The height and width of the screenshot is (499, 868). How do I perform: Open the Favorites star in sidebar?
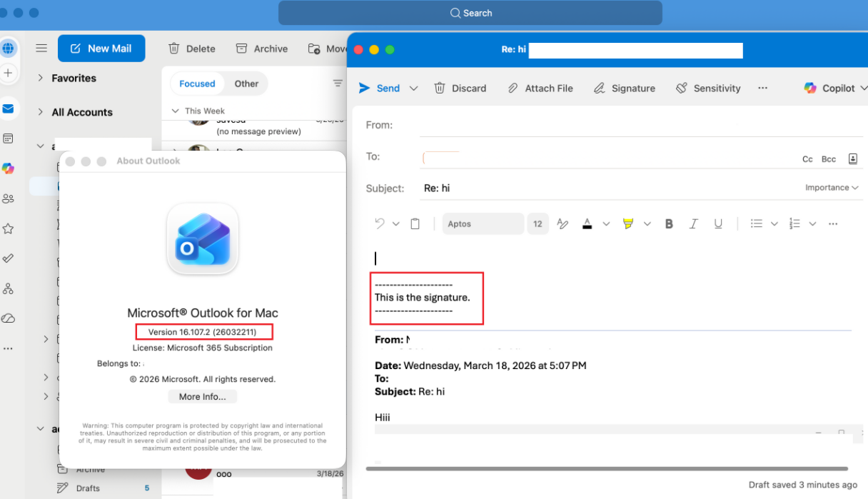click(9, 228)
